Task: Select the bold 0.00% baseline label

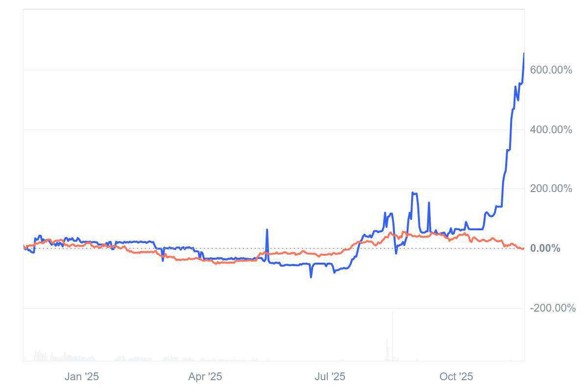Action: 545,248
